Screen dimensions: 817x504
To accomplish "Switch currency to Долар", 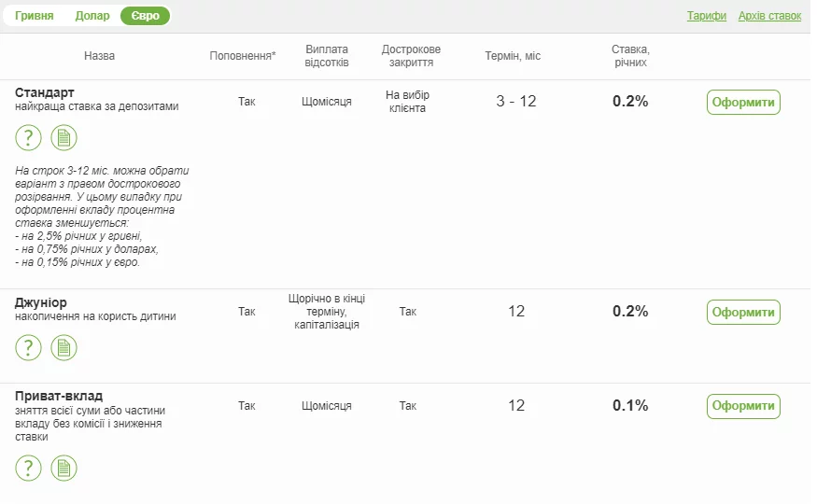I will [x=92, y=16].
